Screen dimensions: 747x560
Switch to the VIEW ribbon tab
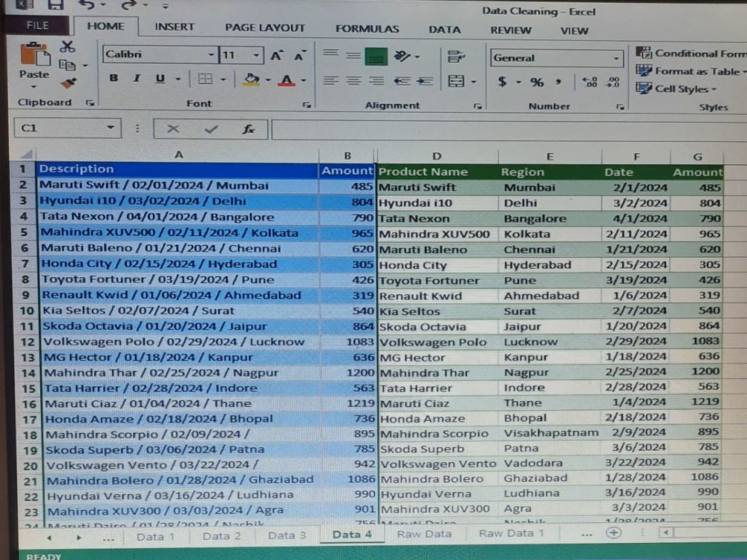point(574,31)
